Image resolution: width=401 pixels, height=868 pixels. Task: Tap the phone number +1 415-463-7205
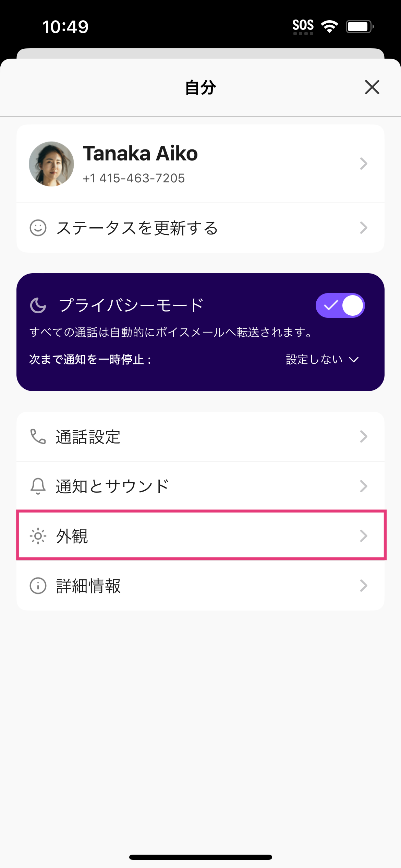(134, 178)
